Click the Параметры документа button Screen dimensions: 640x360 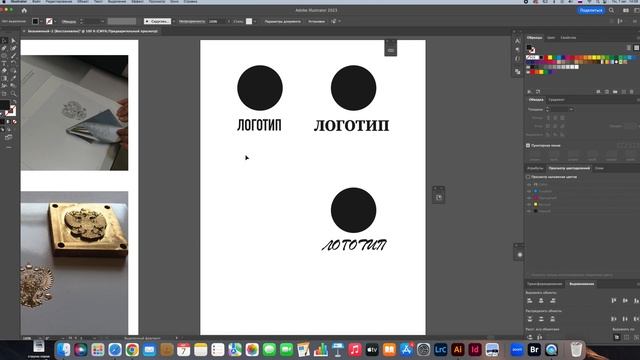(x=282, y=21)
